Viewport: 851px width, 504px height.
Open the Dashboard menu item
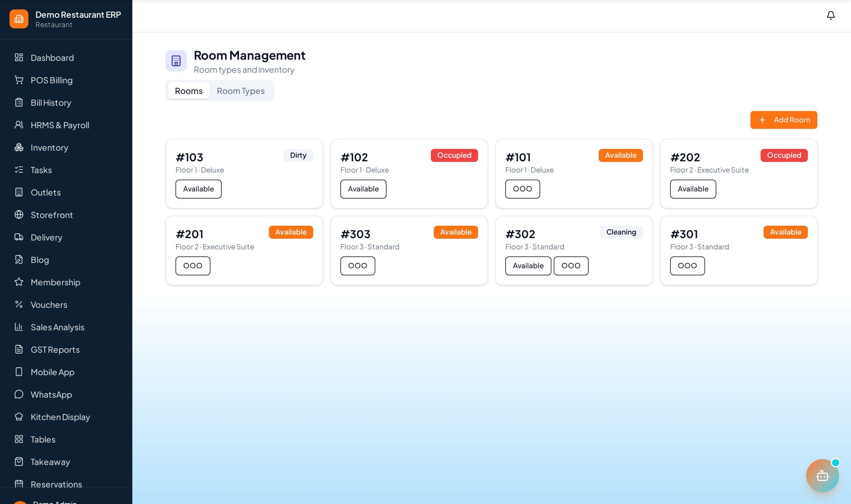[x=66, y=57]
